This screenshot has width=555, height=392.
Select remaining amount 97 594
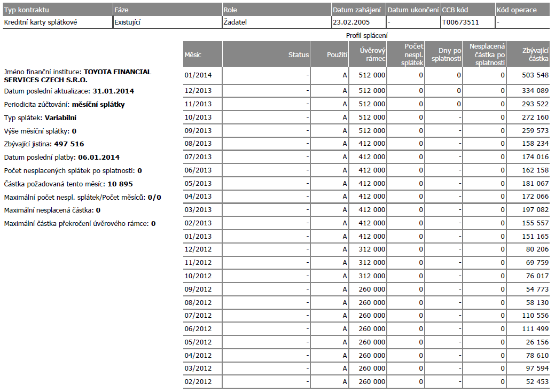point(528,369)
